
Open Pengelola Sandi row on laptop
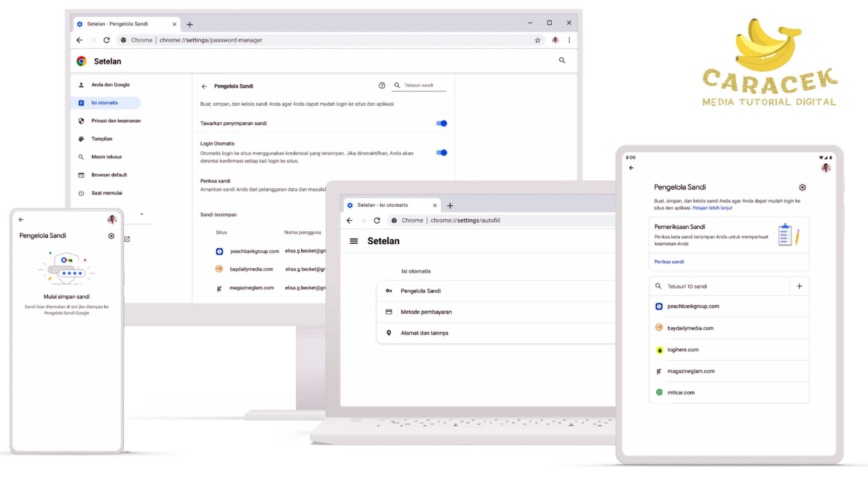coord(496,291)
